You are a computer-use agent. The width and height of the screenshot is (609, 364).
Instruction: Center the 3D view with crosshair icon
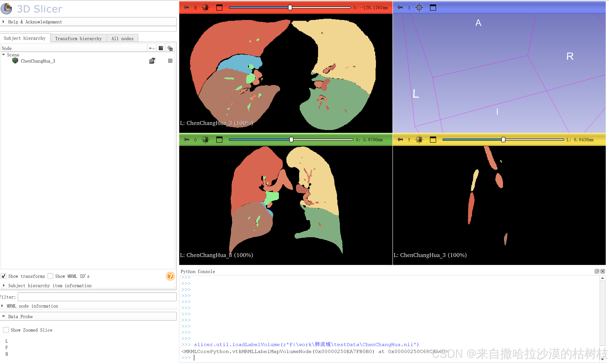[419, 8]
